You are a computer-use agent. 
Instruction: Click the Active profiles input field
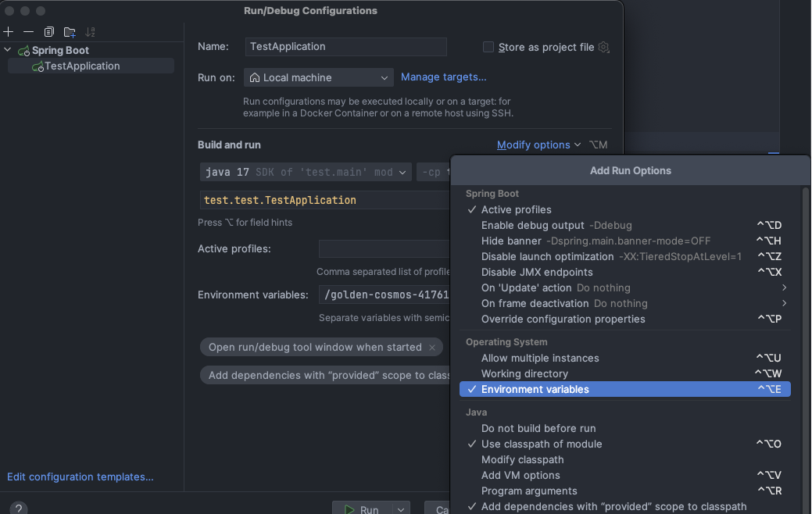385,249
